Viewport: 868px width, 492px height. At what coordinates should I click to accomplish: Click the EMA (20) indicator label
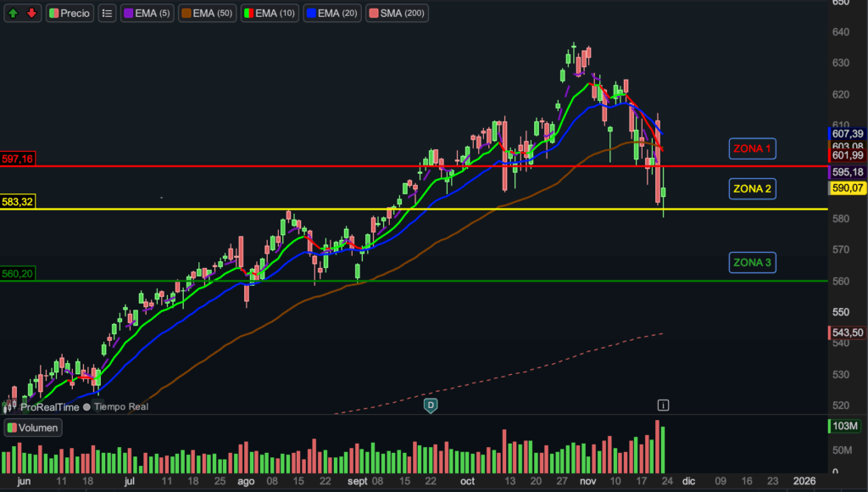[333, 13]
